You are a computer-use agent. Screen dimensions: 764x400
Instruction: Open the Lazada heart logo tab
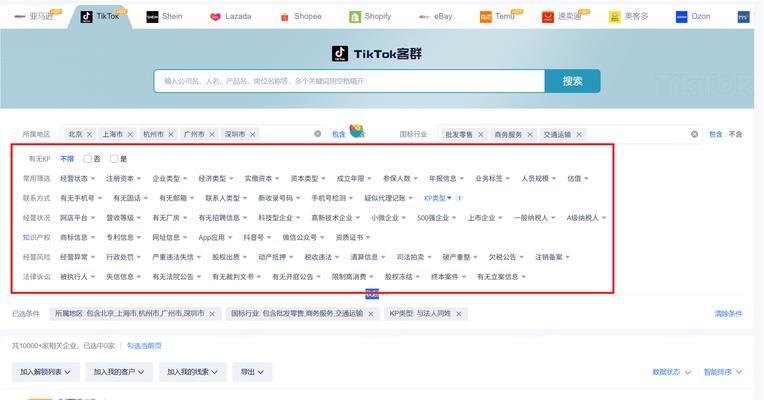click(x=215, y=17)
